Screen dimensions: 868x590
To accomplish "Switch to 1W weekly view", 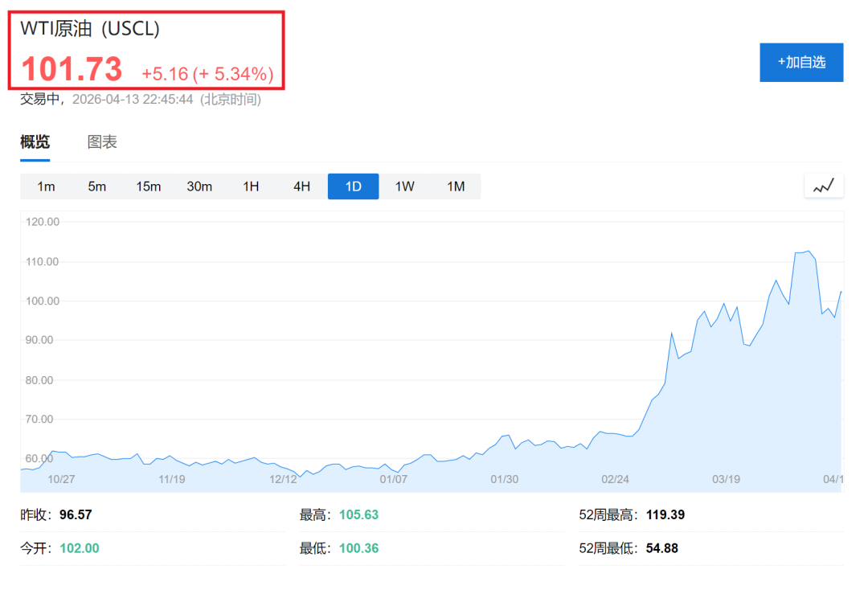I will [x=404, y=186].
